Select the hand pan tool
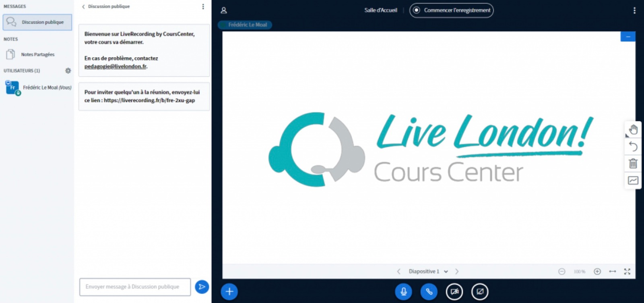This screenshot has width=644, height=303. click(633, 129)
